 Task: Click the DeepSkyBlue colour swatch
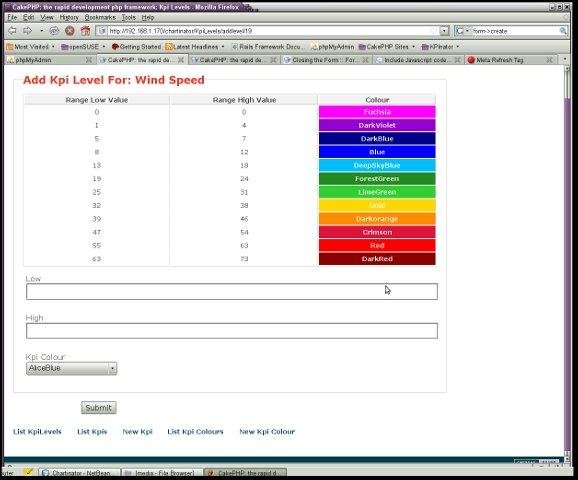pos(377,166)
